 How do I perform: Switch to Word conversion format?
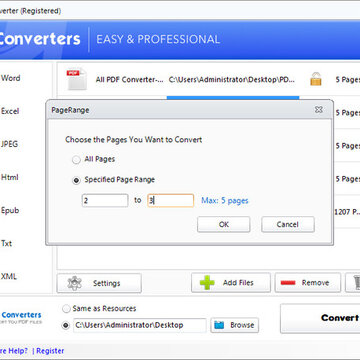point(11,78)
